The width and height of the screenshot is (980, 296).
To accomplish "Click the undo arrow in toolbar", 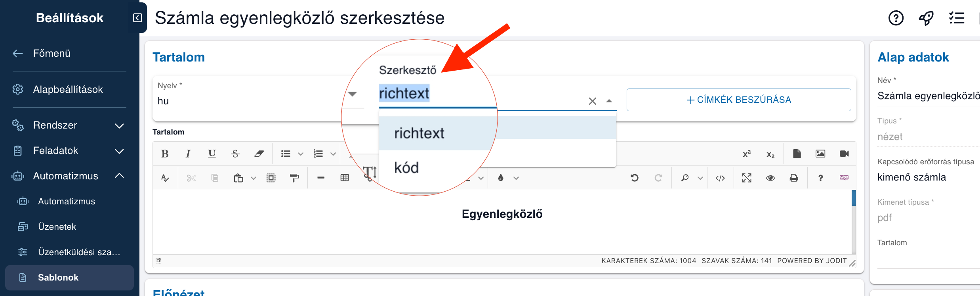I will (635, 178).
